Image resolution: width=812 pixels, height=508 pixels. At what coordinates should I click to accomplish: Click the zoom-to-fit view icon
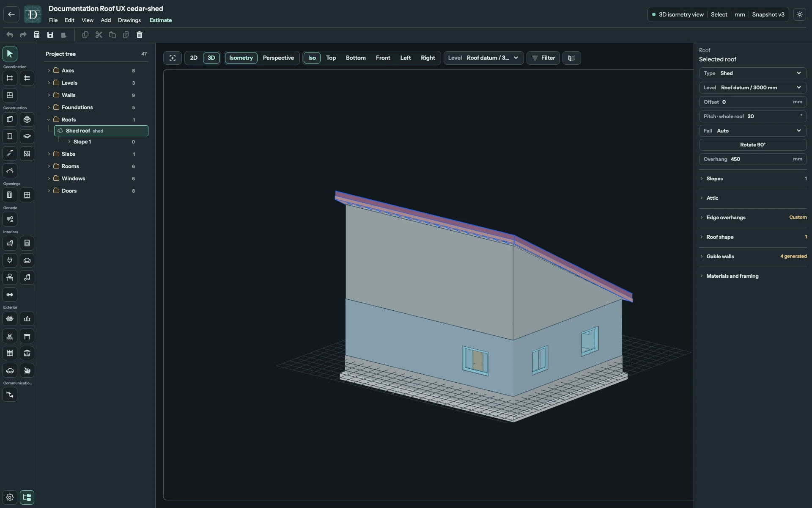[173, 58]
